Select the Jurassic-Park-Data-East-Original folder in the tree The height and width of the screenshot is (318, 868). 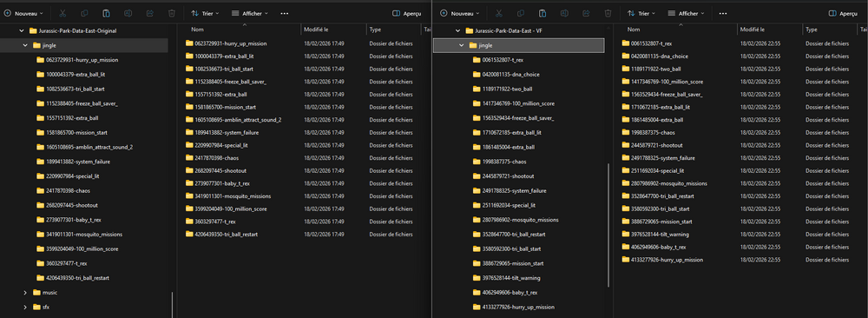(73, 31)
